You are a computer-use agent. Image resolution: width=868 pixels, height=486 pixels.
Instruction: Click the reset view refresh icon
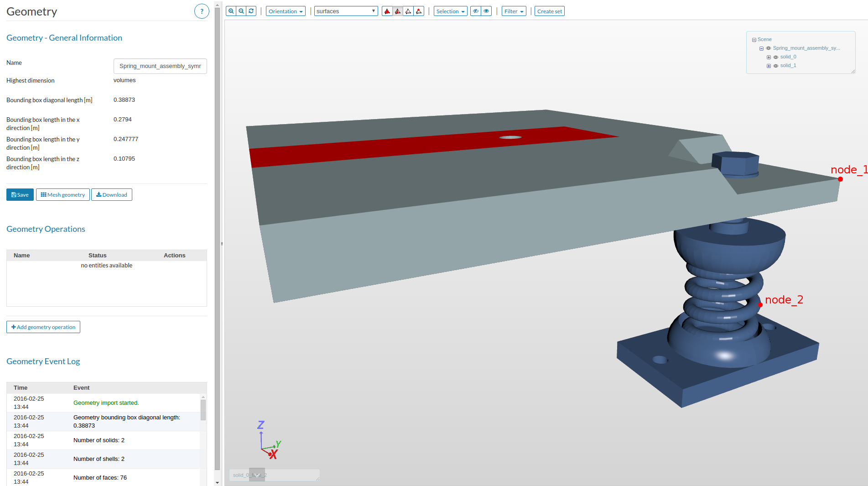click(x=251, y=10)
